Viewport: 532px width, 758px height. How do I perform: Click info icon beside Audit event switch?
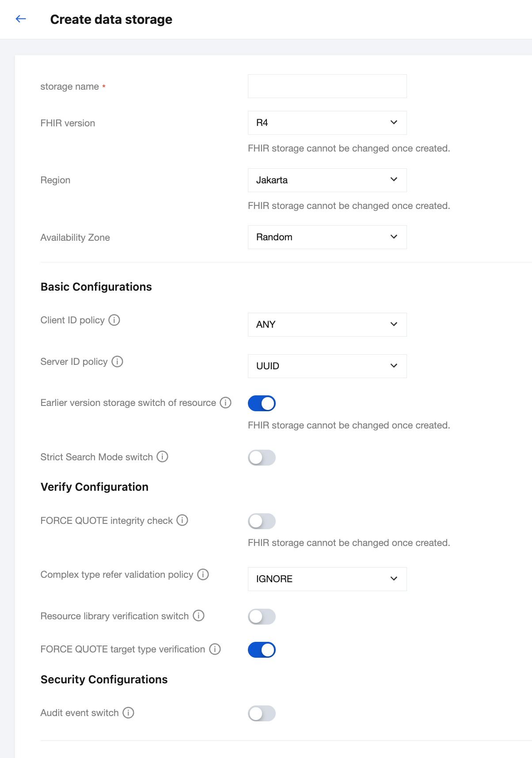tap(128, 713)
